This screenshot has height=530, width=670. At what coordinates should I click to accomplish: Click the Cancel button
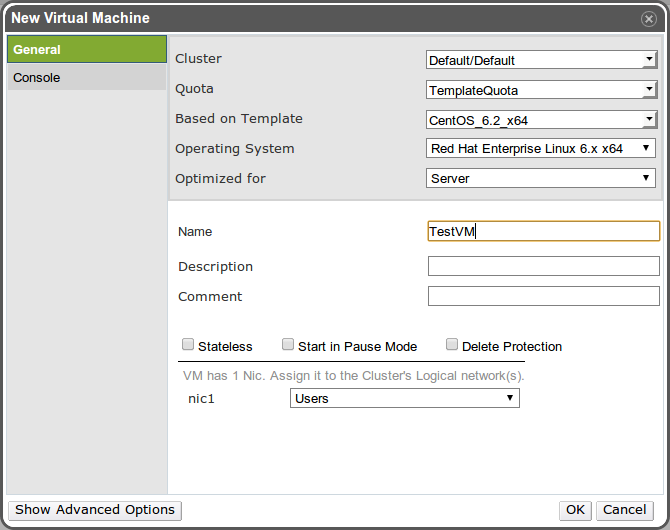click(624, 510)
